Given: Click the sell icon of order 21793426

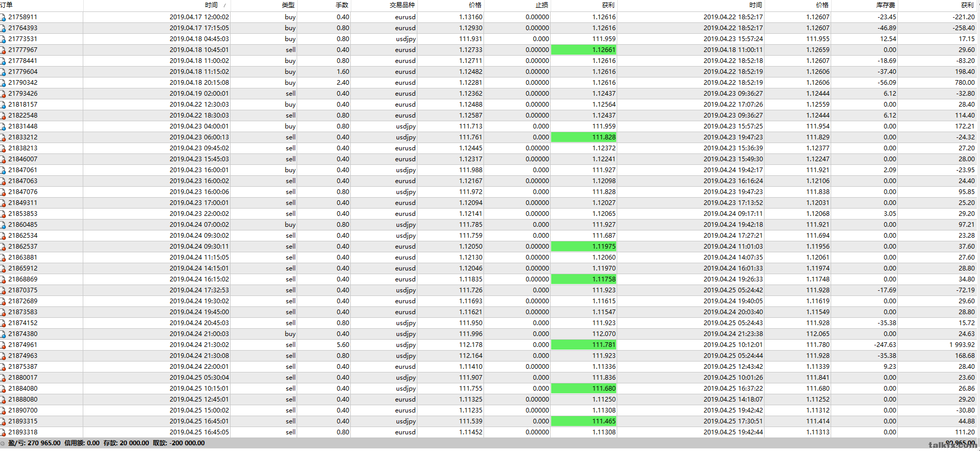Looking at the screenshot, I should 3,94.
